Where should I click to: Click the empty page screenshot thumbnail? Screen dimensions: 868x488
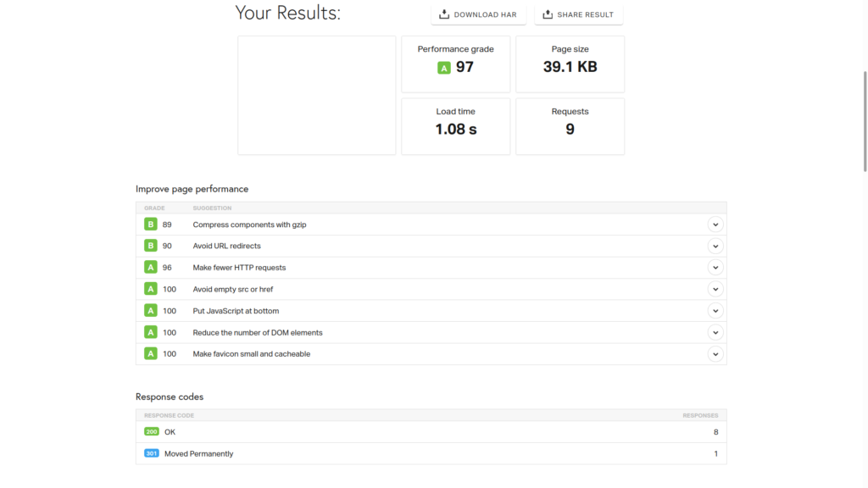point(316,95)
